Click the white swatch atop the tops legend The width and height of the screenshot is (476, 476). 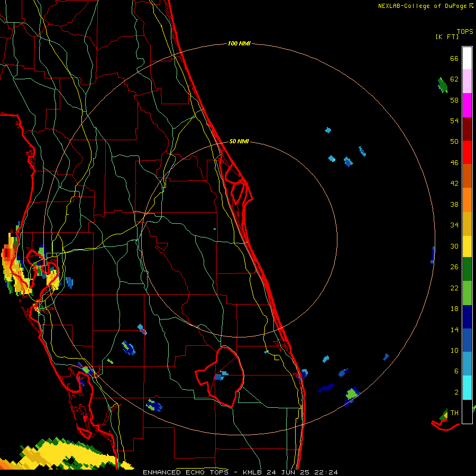pos(467,58)
